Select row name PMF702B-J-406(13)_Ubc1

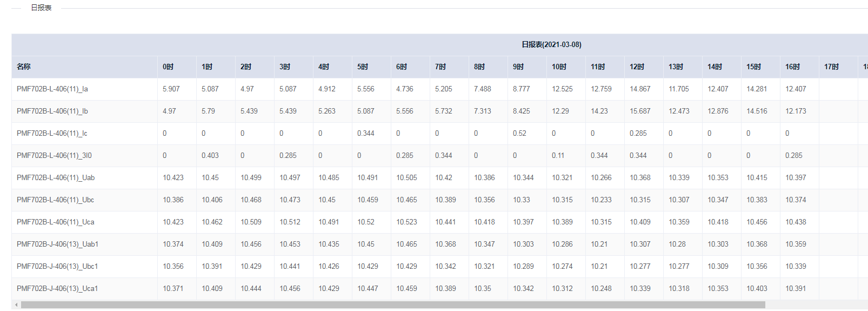pyautogui.click(x=57, y=267)
